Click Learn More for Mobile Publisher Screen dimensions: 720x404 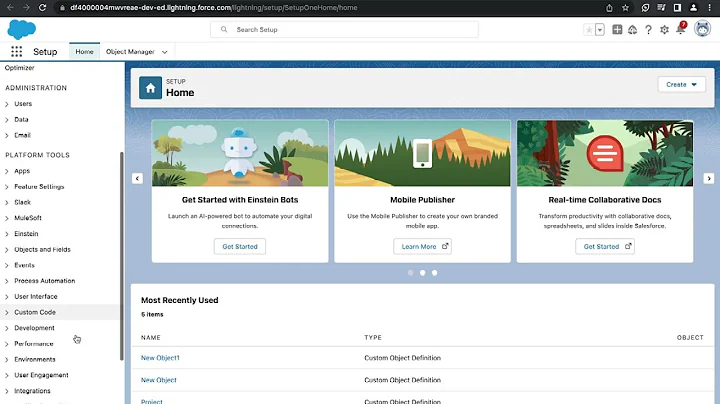[x=422, y=247]
